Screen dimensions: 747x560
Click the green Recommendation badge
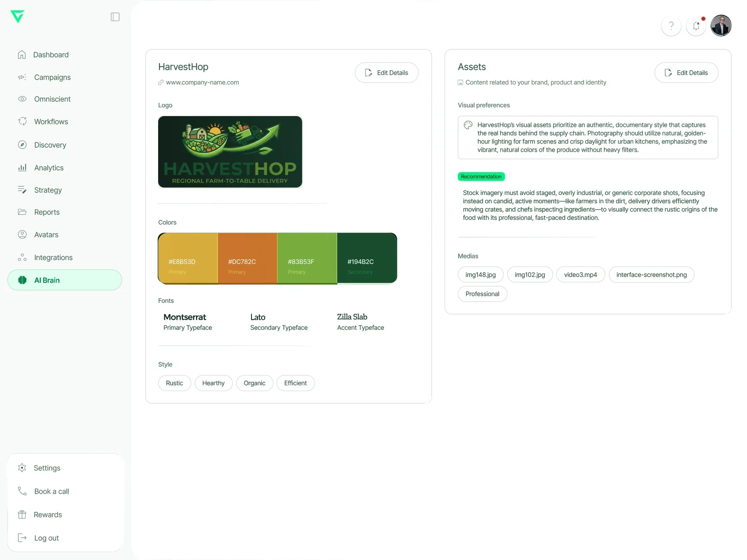tap(481, 176)
